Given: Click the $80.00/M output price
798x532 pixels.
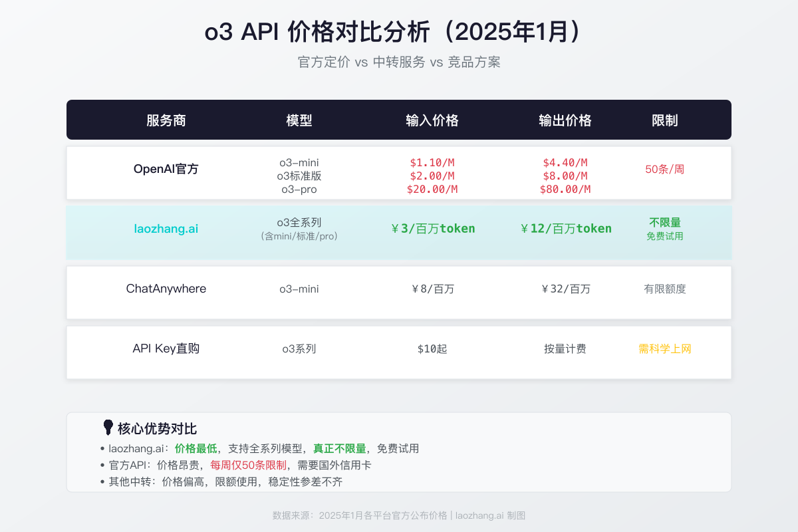Looking at the screenshot, I should coord(565,189).
